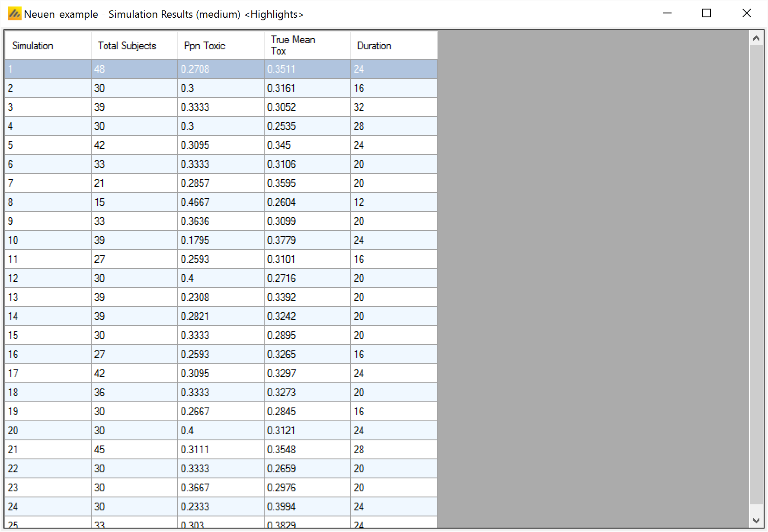Select Ppn Toxic value 0.4667 in row 8
Screen dimensions: 768x532
tap(221, 202)
